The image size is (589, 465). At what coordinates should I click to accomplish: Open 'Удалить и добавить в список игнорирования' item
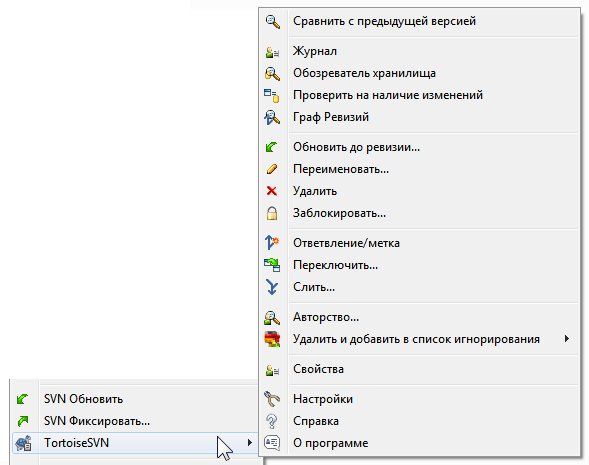click(419, 339)
